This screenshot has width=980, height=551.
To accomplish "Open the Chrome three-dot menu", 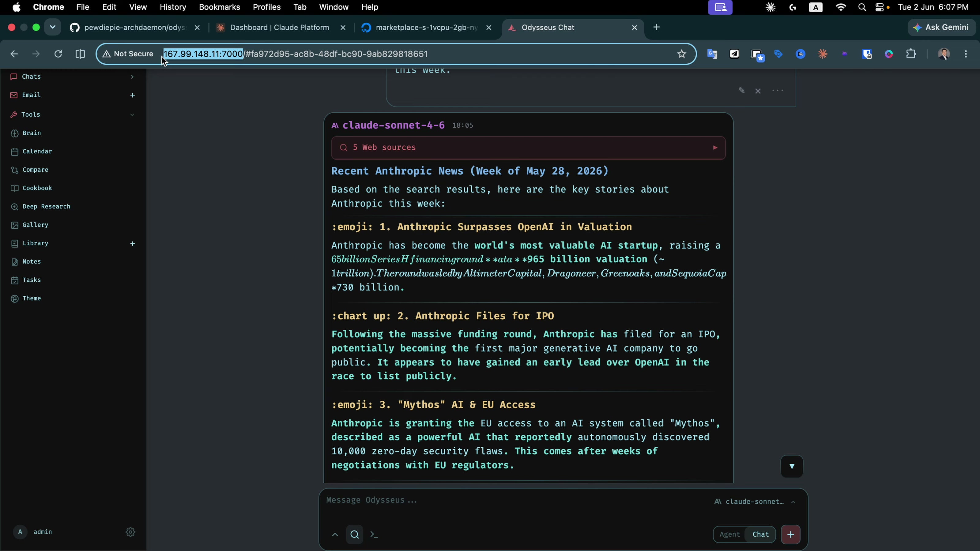I will pyautogui.click(x=966, y=54).
